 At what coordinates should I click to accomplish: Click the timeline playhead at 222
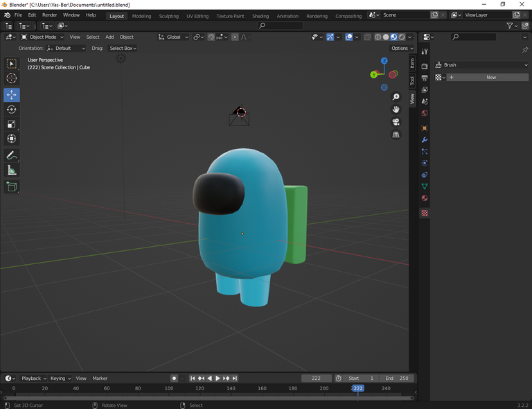point(358,388)
